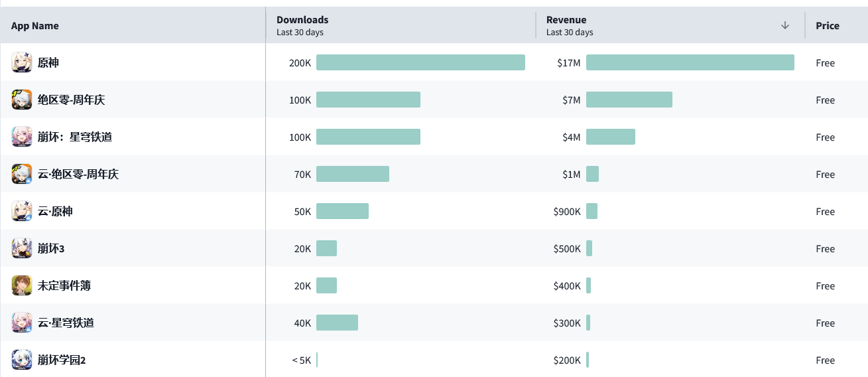Click the Free price for 云·原神

tap(826, 212)
